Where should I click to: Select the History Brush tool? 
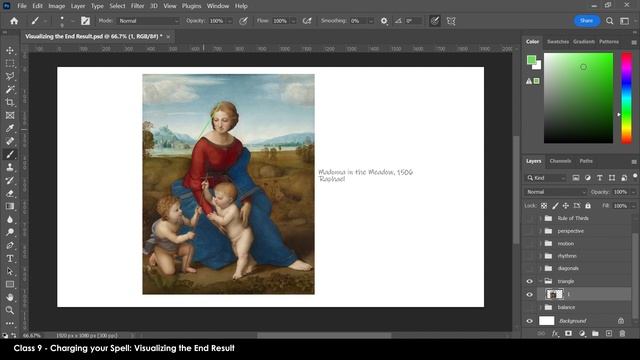point(10,180)
